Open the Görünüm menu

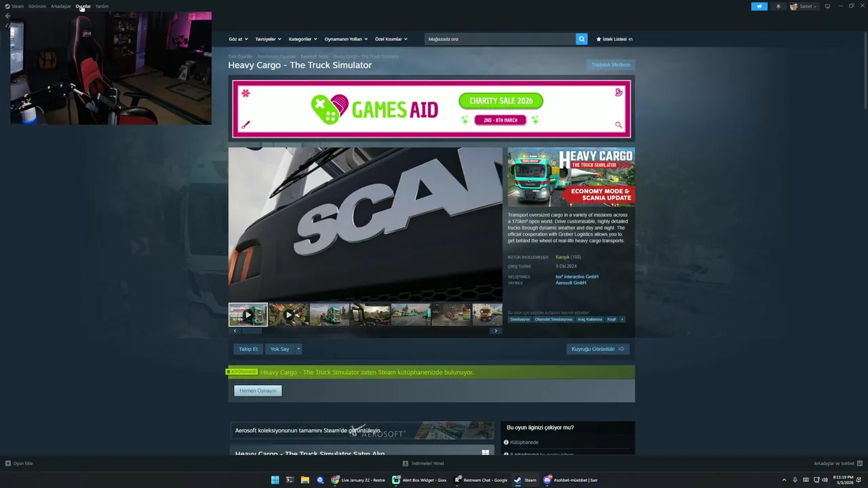(x=37, y=6)
